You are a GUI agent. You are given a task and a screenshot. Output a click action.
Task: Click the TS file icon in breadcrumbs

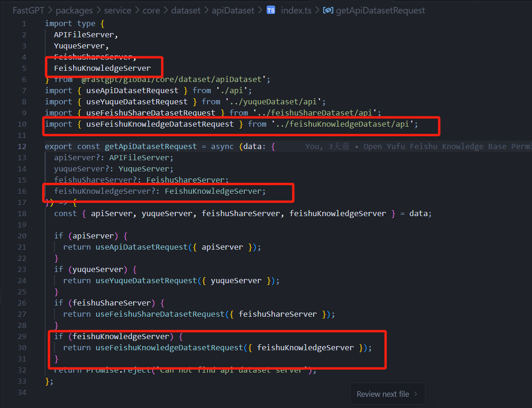coord(271,10)
